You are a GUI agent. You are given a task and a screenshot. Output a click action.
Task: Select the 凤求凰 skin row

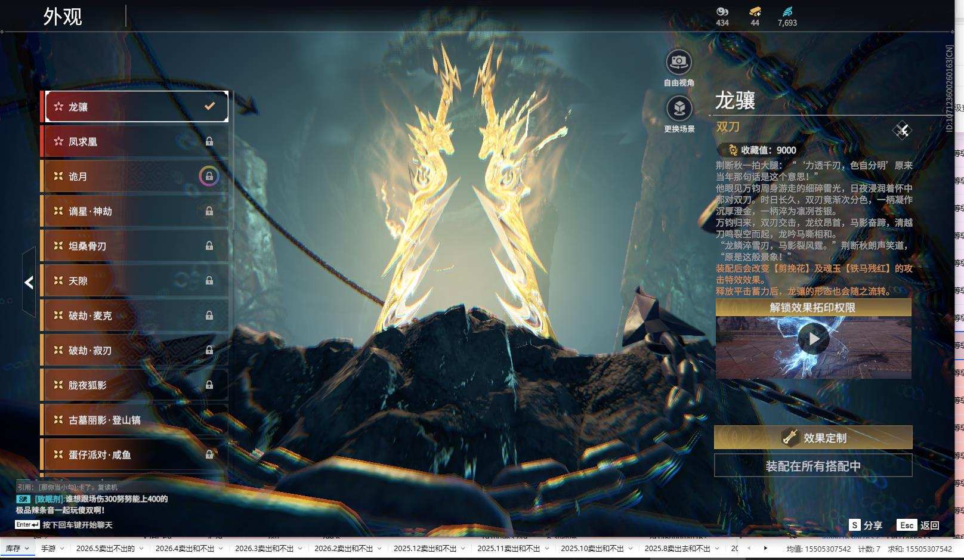[x=134, y=141]
